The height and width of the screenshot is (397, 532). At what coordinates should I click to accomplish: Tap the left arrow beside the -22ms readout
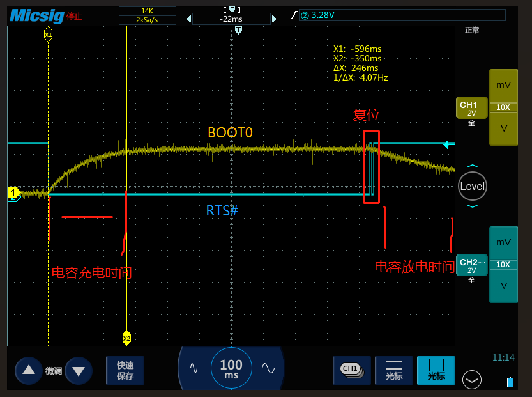(188, 19)
